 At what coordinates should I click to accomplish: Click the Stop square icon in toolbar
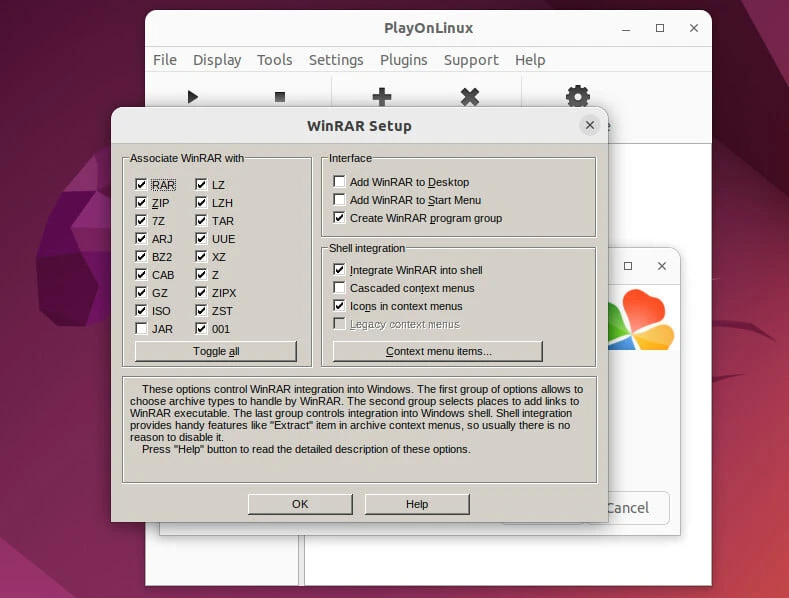point(280,97)
